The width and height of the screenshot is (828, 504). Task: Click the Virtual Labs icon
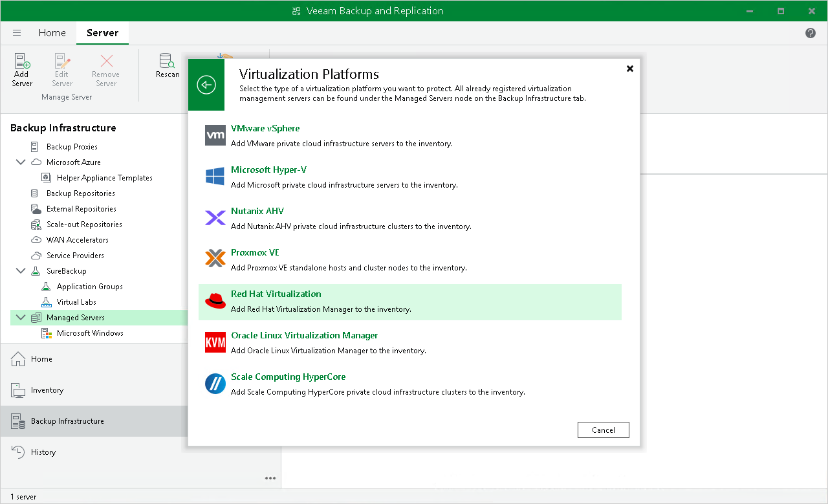coord(46,302)
